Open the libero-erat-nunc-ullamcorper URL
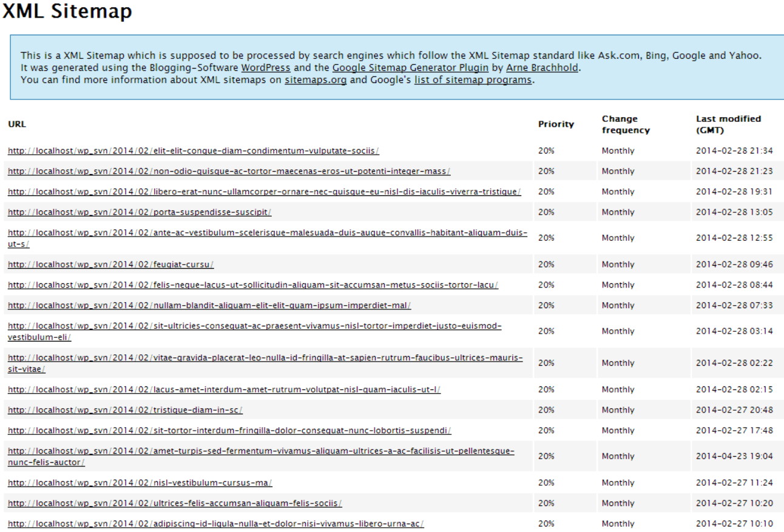 click(265, 192)
